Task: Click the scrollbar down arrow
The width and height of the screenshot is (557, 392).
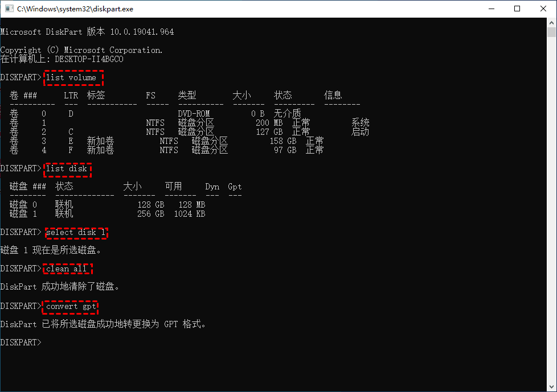Action: coord(551,387)
